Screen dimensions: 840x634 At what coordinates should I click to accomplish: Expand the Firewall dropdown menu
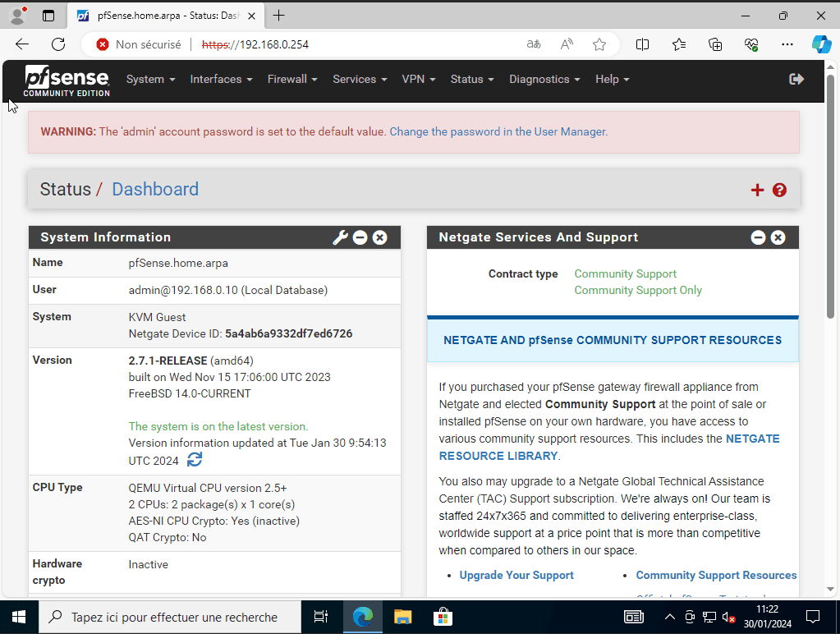[x=291, y=79]
